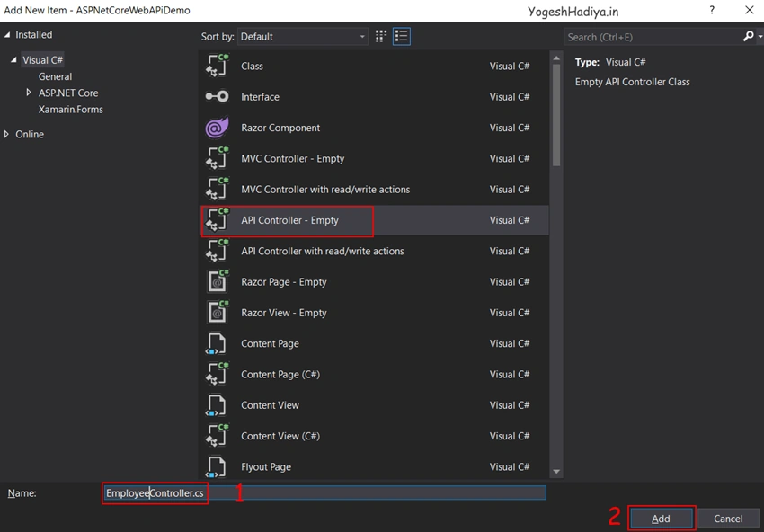764x532 pixels.
Task: Expand the Online tree node
Action: pos(6,134)
